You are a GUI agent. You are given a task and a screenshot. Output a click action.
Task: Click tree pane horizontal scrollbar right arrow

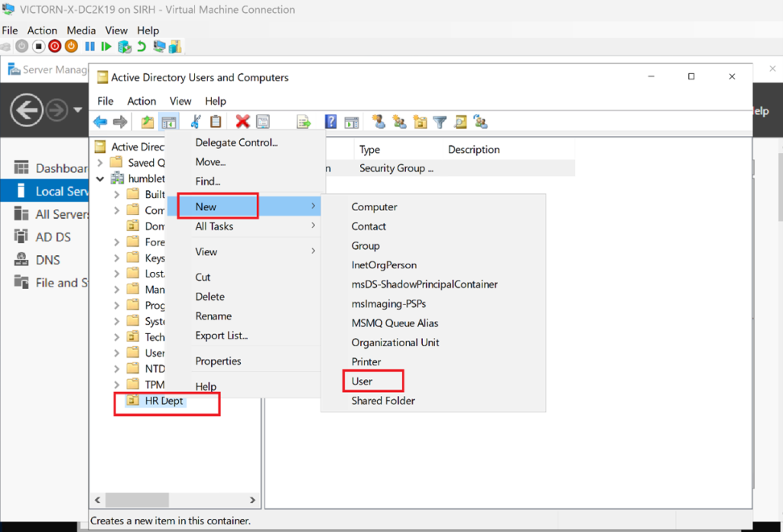click(x=252, y=500)
